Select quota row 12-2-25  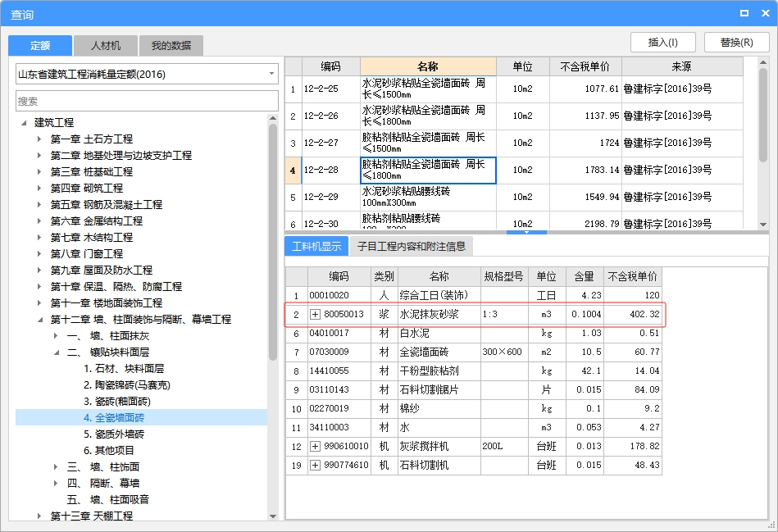click(x=514, y=89)
